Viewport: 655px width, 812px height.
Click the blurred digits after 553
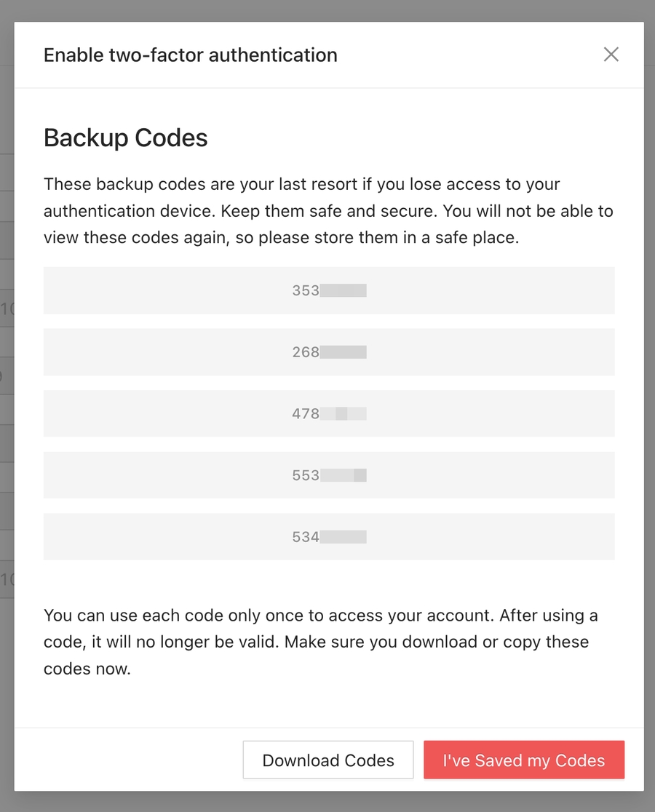point(344,475)
